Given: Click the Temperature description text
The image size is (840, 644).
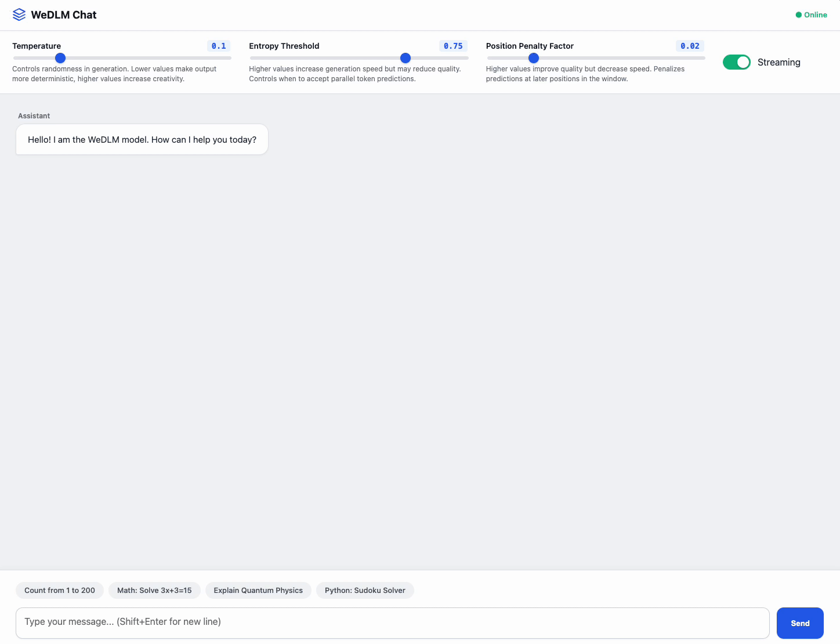Looking at the screenshot, I should (114, 74).
